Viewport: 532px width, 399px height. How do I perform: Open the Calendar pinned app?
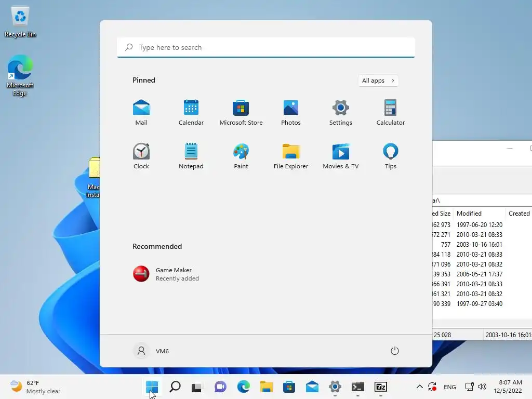tap(191, 113)
